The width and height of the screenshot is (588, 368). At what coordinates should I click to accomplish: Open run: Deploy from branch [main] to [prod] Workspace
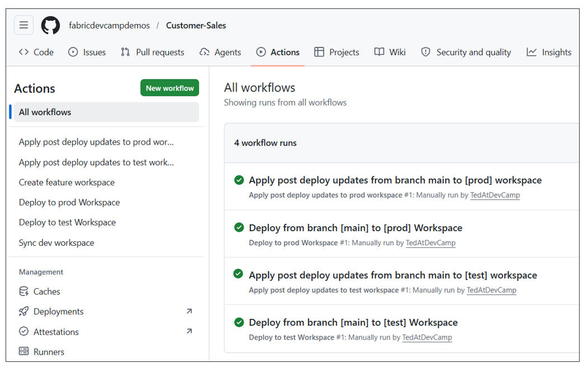(355, 228)
